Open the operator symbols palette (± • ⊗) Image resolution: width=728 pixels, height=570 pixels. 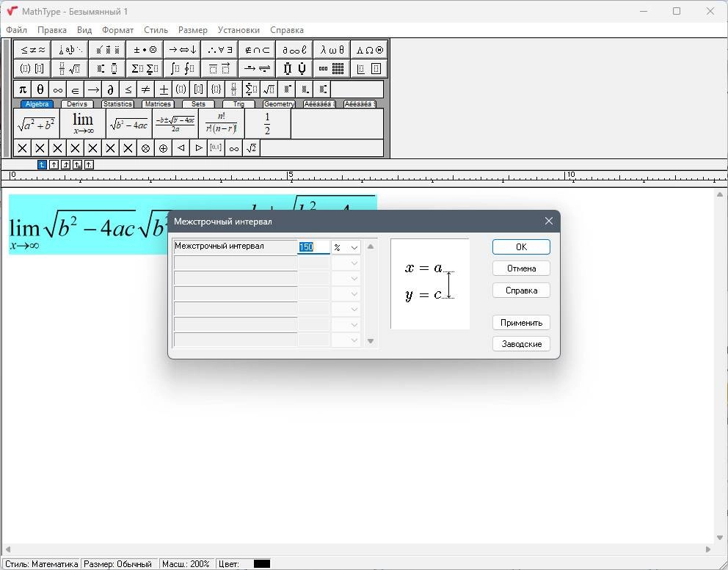(145, 50)
